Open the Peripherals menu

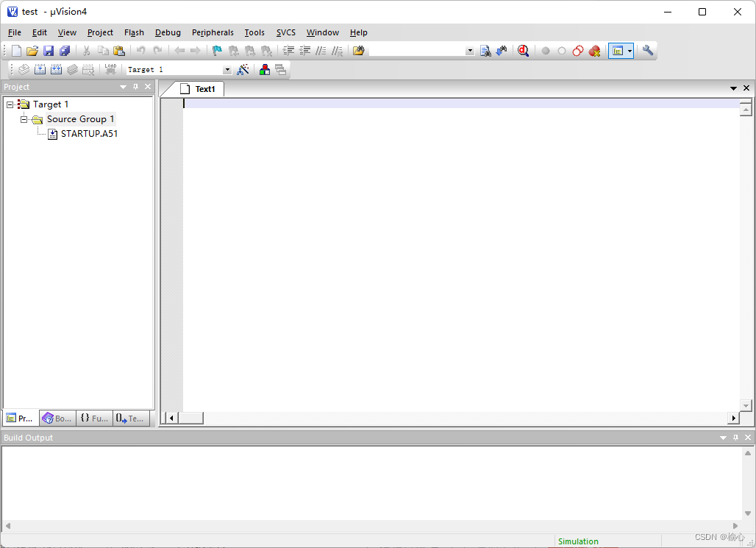(213, 32)
